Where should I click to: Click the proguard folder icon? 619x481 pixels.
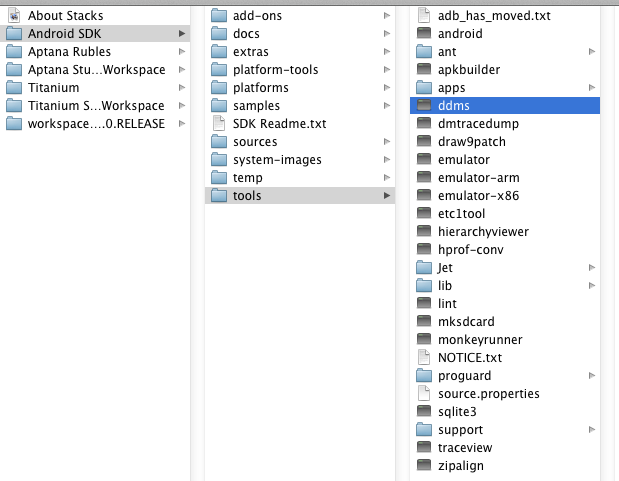424,376
